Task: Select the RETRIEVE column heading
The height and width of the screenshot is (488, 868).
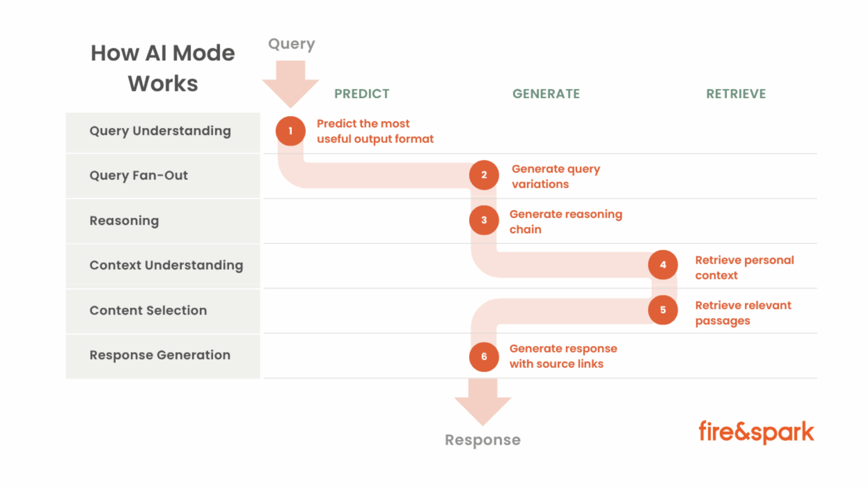Action: 736,94
